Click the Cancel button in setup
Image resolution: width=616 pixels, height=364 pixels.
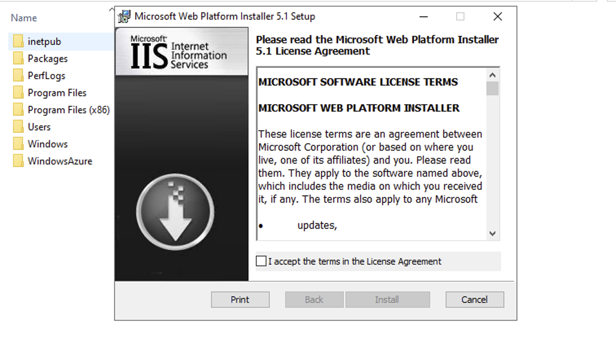point(475,300)
